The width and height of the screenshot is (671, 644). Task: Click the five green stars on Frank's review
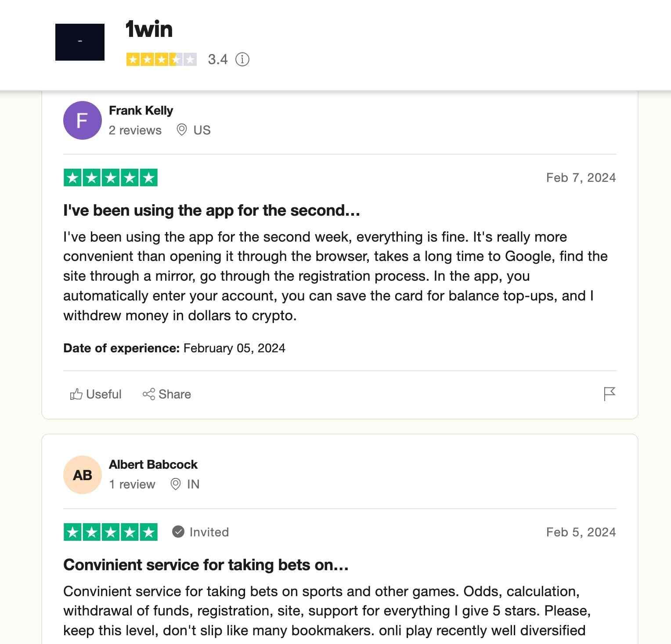coord(110,177)
